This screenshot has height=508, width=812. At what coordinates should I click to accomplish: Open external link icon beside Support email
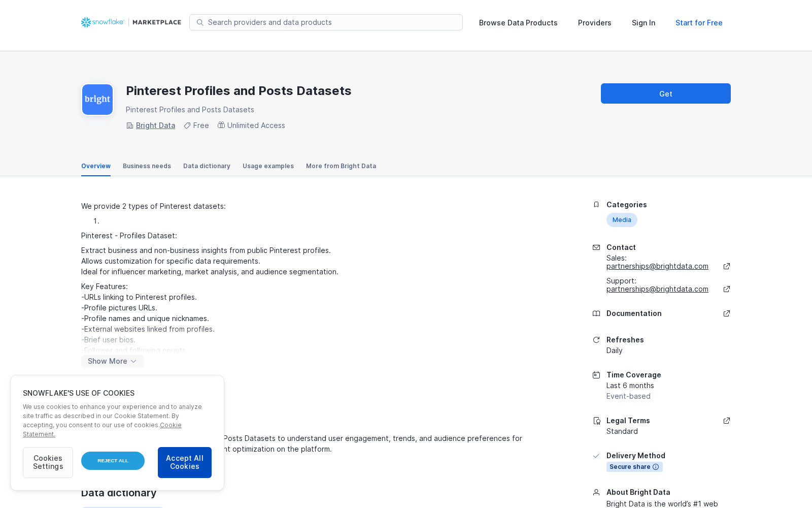(x=727, y=289)
